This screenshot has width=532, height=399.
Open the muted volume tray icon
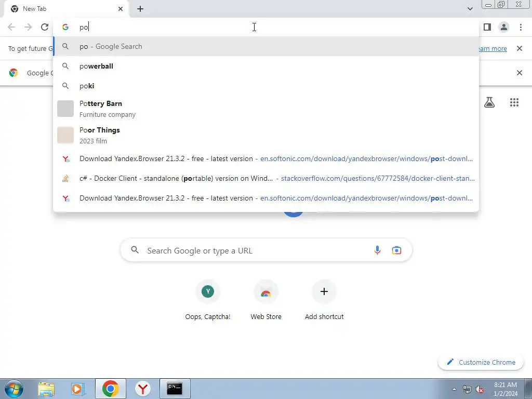(480, 390)
